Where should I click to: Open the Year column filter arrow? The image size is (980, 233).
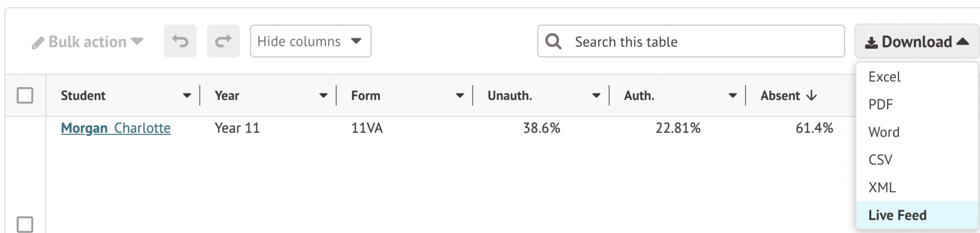pos(323,96)
